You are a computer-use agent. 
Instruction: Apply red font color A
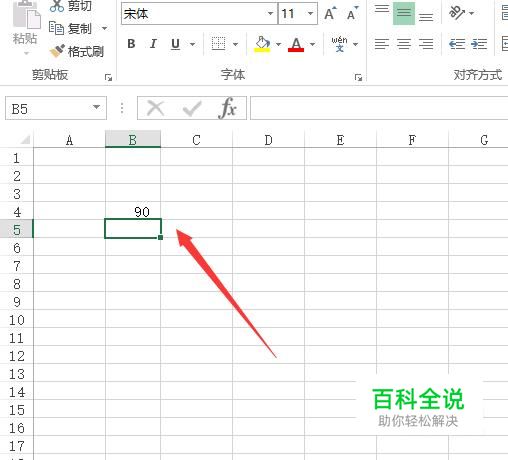296,44
